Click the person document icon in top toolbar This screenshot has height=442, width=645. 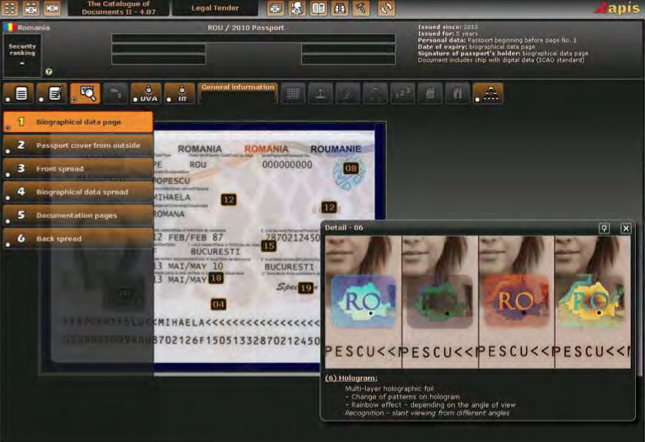(x=297, y=8)
